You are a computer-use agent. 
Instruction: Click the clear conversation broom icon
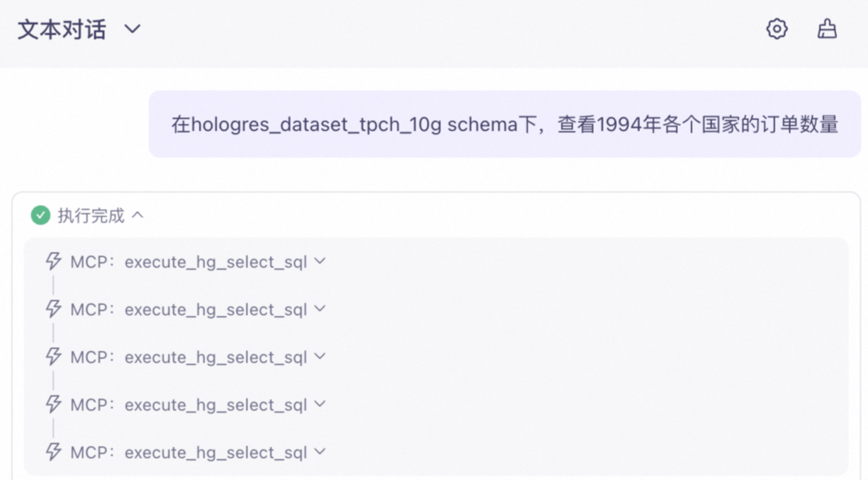(827, 29)
